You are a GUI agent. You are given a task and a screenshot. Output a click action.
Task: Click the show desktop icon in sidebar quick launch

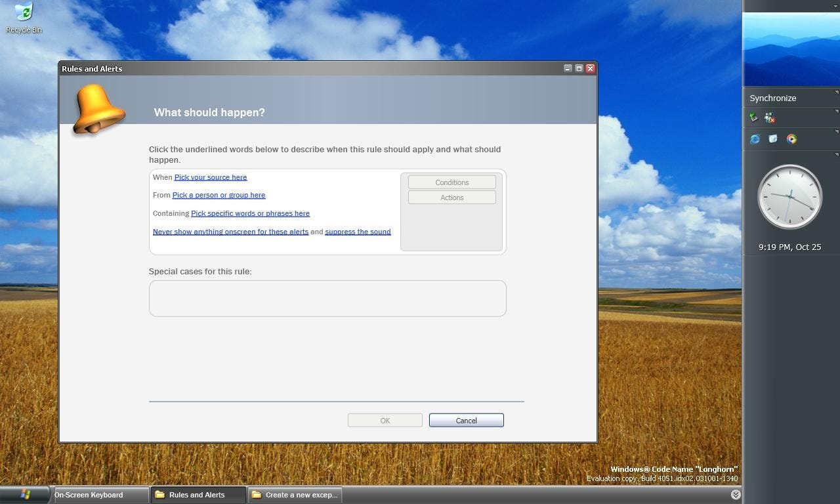(x=773, y=139)
